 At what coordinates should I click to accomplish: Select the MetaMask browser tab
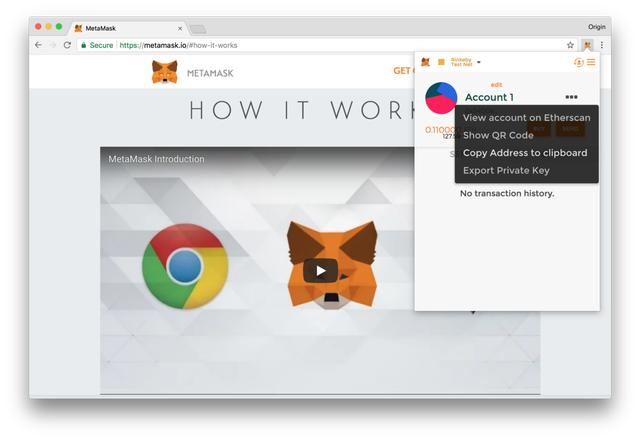129,28
